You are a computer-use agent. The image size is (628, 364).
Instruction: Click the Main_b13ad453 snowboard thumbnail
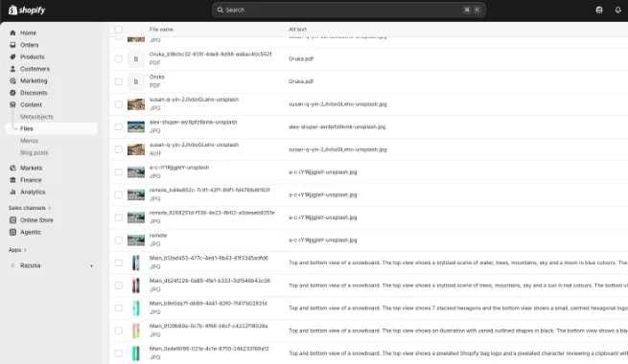tap(136, 262)
